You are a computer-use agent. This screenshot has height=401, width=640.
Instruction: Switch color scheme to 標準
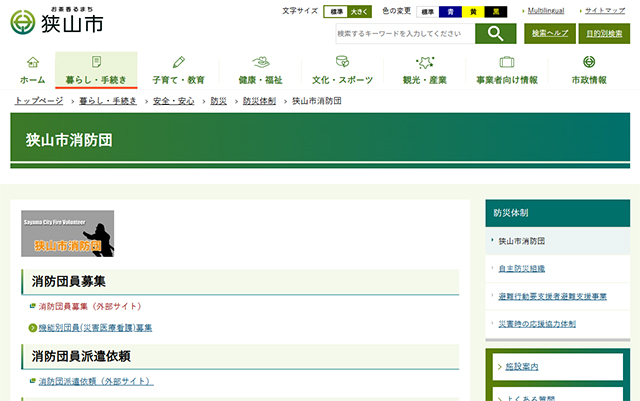(x=428, y=11)
